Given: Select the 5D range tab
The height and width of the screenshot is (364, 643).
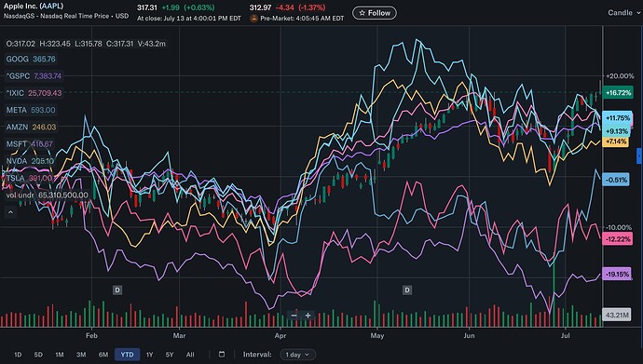Looking at the screenshot, I should [38, 355].
